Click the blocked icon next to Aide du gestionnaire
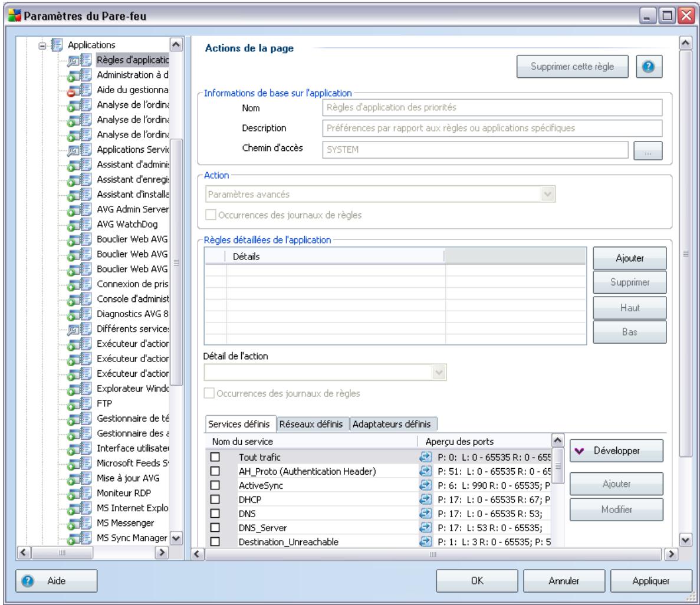700x605 pixels. coord(80,90)
